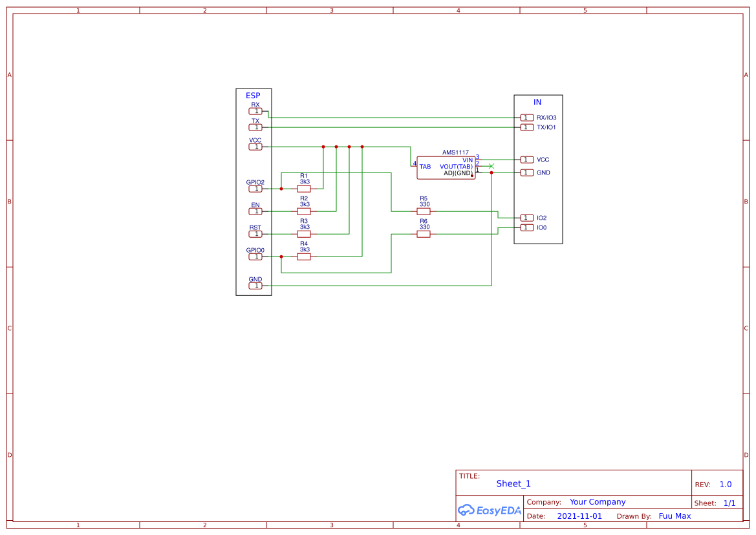The image size is (756, 535).
Task: Click the EasyEDA logo in the title block
Action: tap(489, 510)
